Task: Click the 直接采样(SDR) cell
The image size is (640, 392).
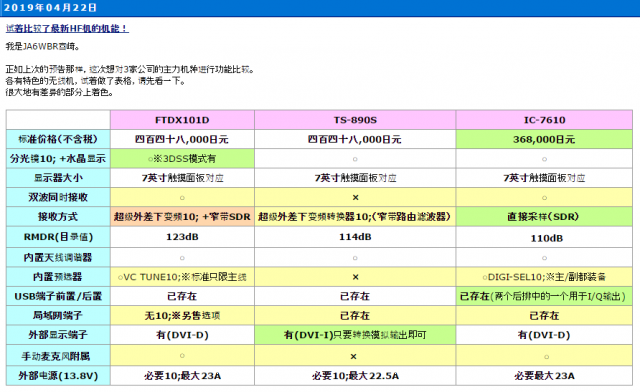Action: [544, 216]
